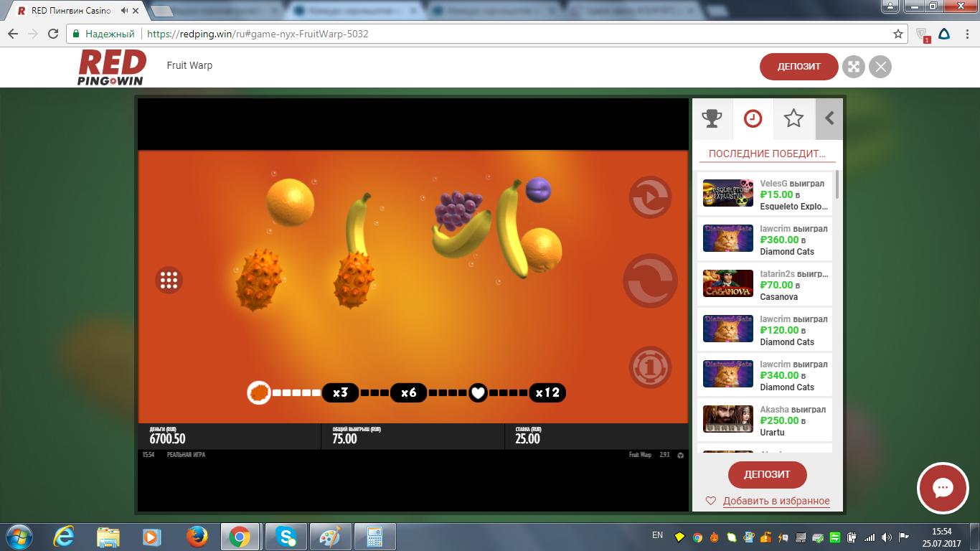Open Diamond Cats thumbnail for ₽340.00 win
Screen dimensions: 980x551
coord(727,374)
